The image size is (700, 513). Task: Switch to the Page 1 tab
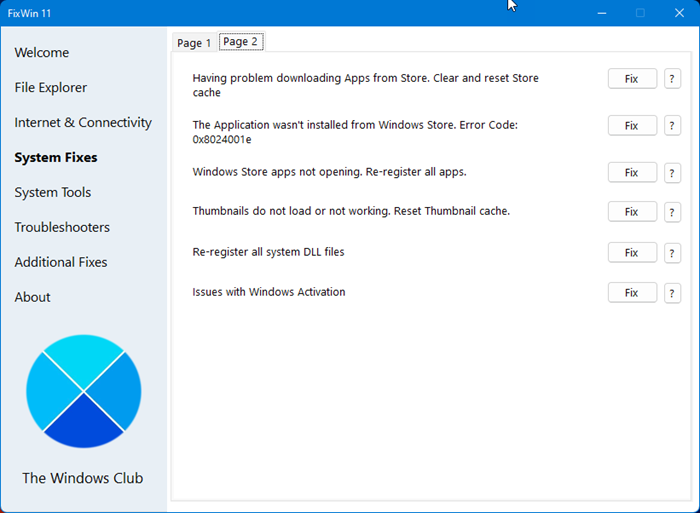[x=194, y=43]
